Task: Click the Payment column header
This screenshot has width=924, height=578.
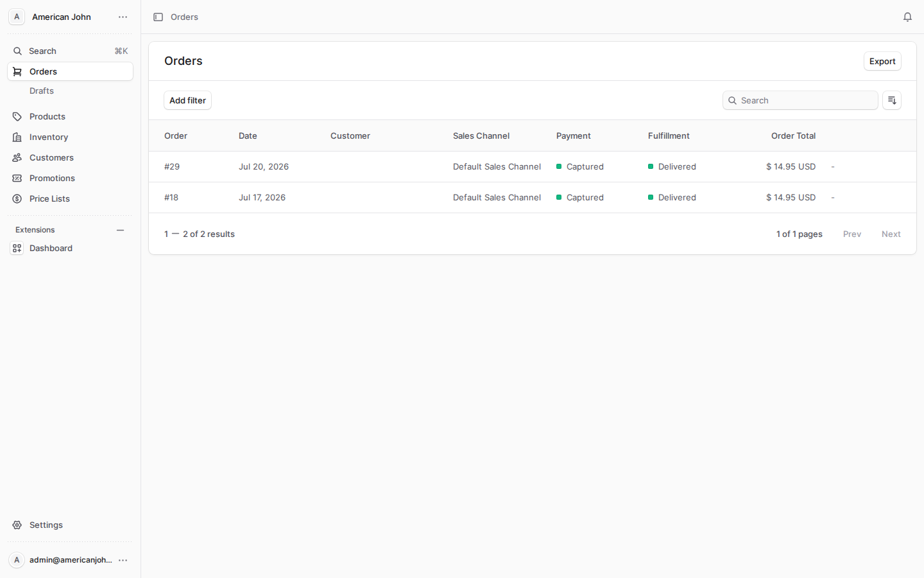Action: pos(573,136)
